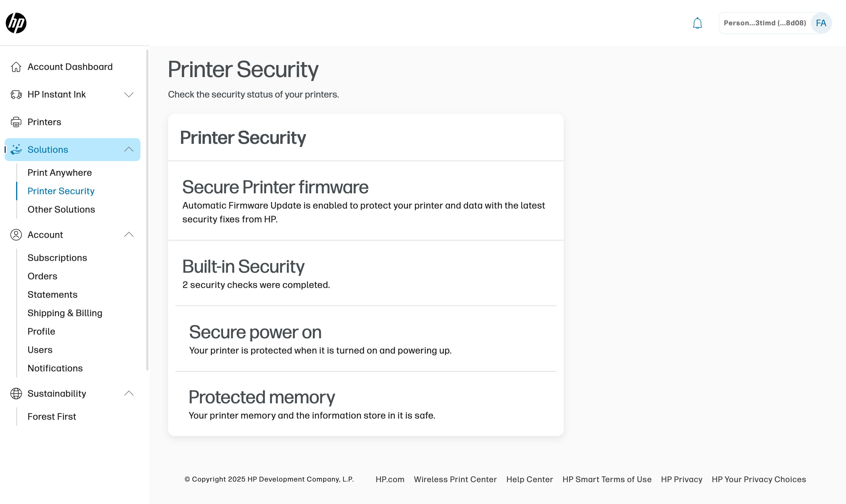Click the Account Dashboard home icon
846x504 pixels.
point(16,67)
